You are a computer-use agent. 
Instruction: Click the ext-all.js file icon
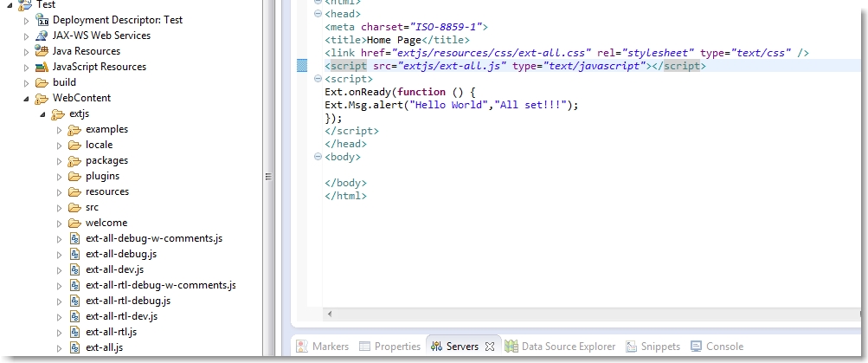tap(76, 347)
